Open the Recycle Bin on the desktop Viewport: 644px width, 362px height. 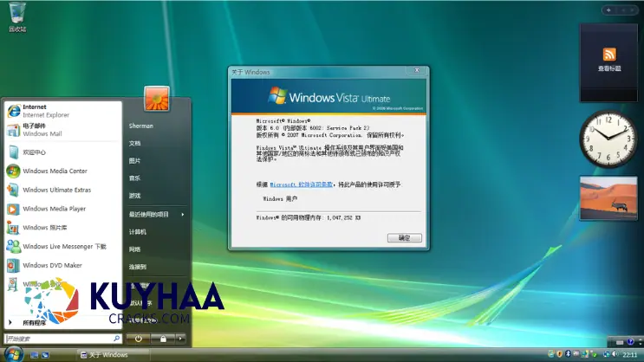pyautogui.click(x=16, y=16)
